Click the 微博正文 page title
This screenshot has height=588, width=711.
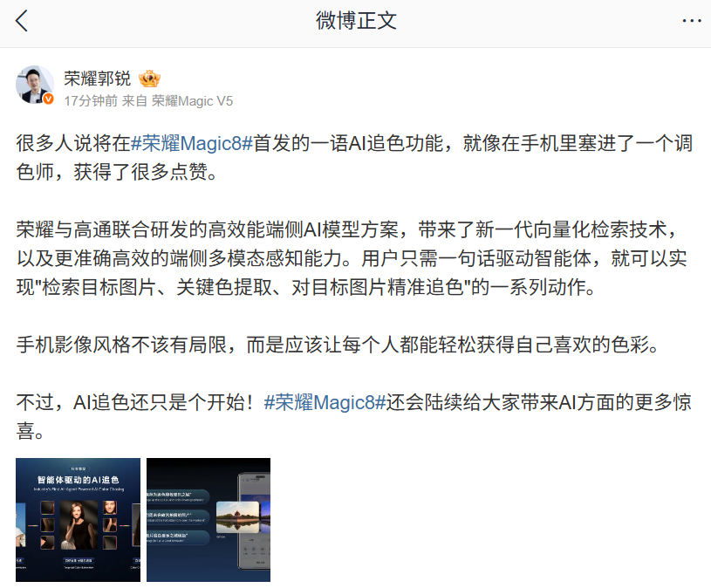tap(356, 21)
